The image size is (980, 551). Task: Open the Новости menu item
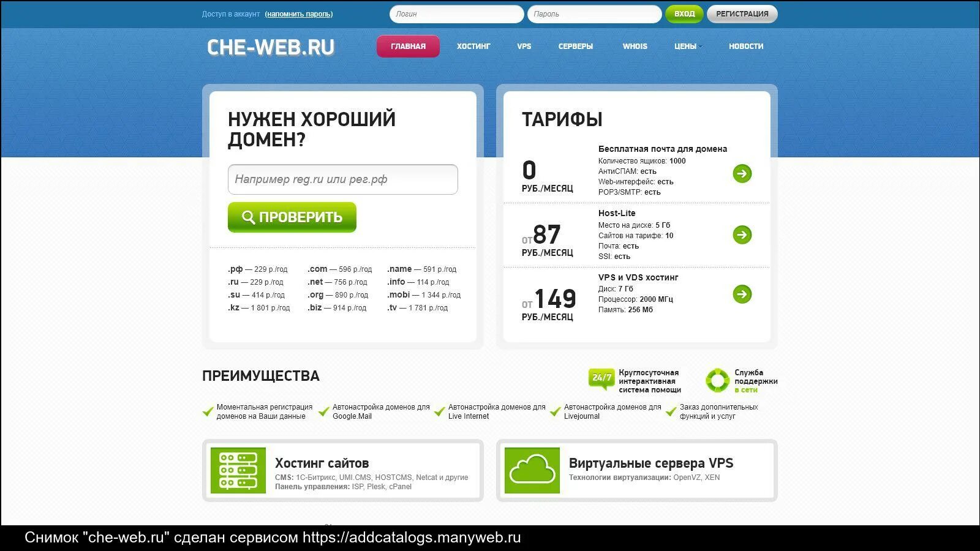(746, 47)
